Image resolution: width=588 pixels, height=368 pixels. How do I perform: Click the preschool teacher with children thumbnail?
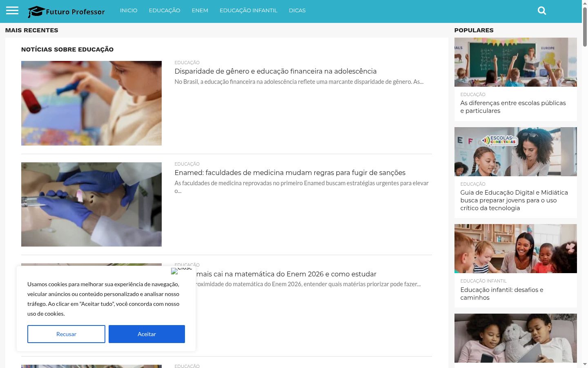[x=516, y=249]
